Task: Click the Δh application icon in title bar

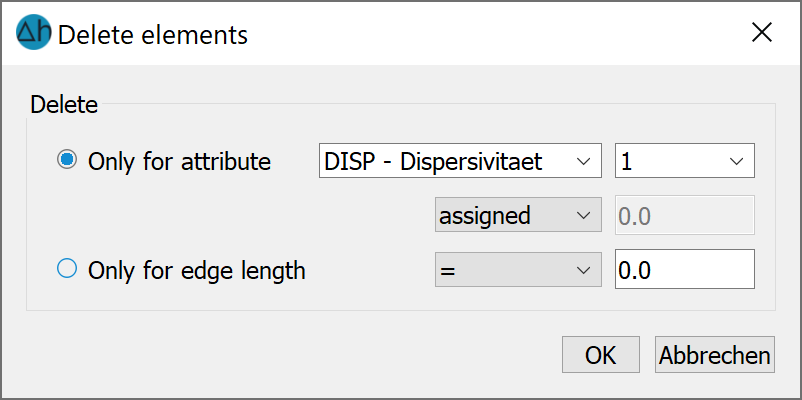Action: pyautogui.click(x=34, y=32)
